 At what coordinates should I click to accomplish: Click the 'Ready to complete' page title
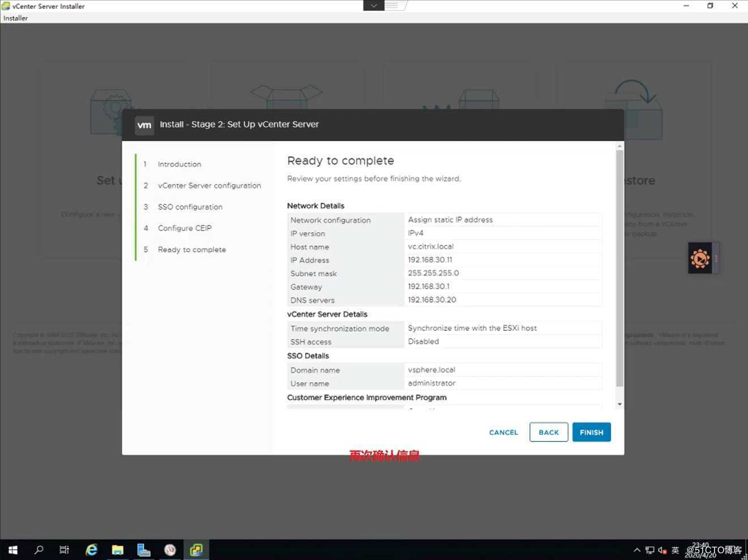coord(340,161)
